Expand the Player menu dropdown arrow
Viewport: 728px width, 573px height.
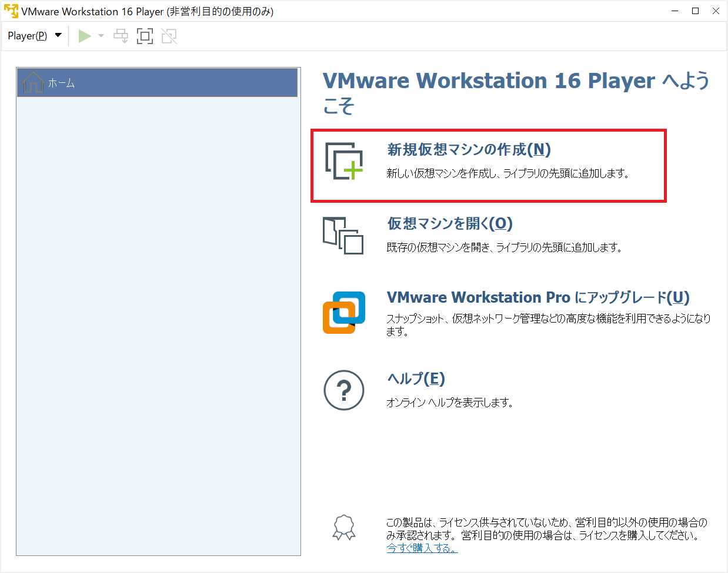(x=58, y=35)
